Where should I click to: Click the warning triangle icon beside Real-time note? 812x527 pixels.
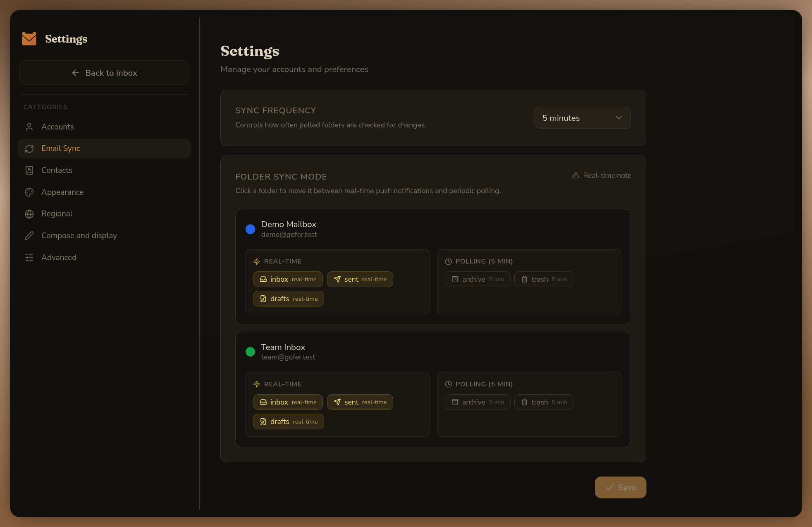click(576, 175)
